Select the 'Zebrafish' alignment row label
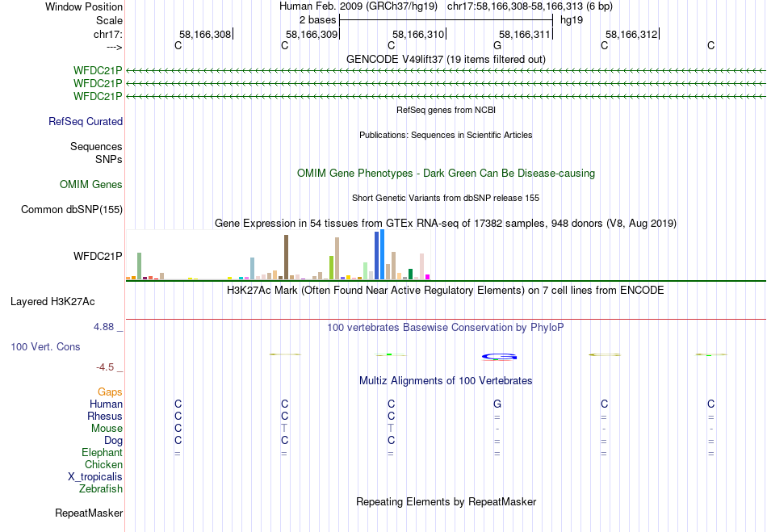The width and height of the screenshot is (767, 532). [101, 488]
